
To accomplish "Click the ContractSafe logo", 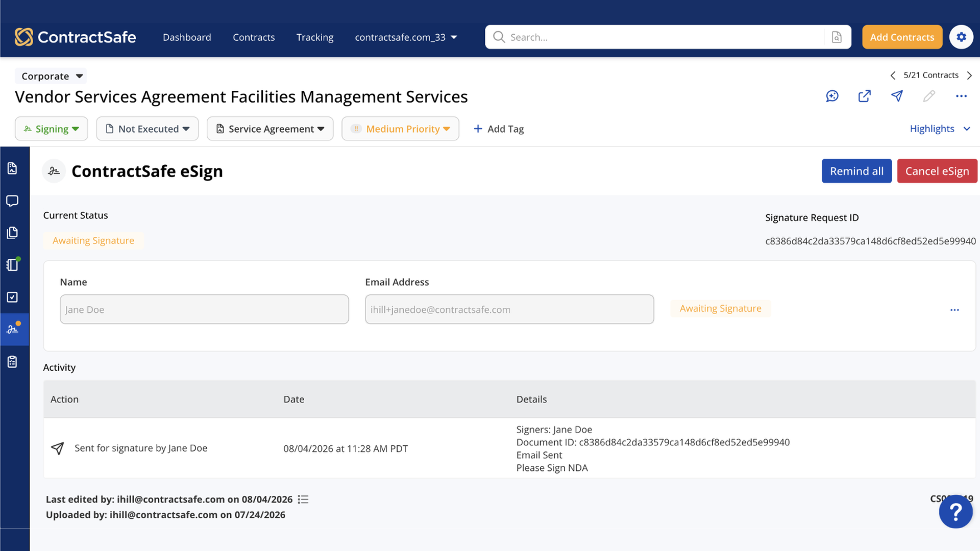I will click(75, 37).
